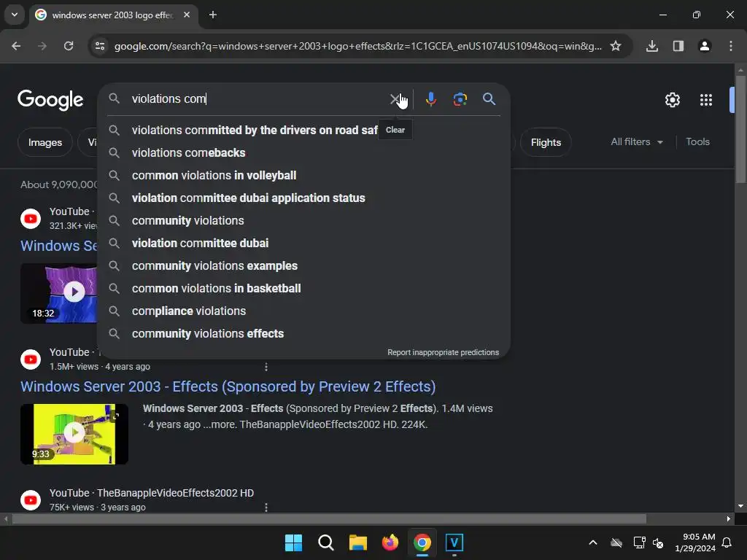Click 'Report inappropriate predictions' link
This screenshot has height=560, width=747.
[443, 352]
